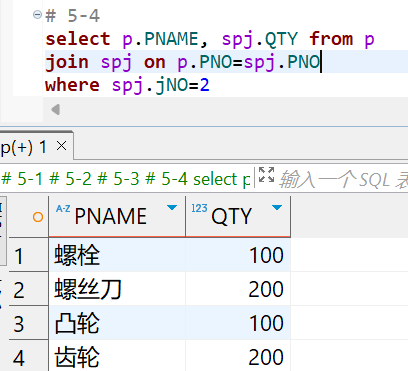
Task: Click the 123 type icon in QTY header
Action: (x=199, y=208)
